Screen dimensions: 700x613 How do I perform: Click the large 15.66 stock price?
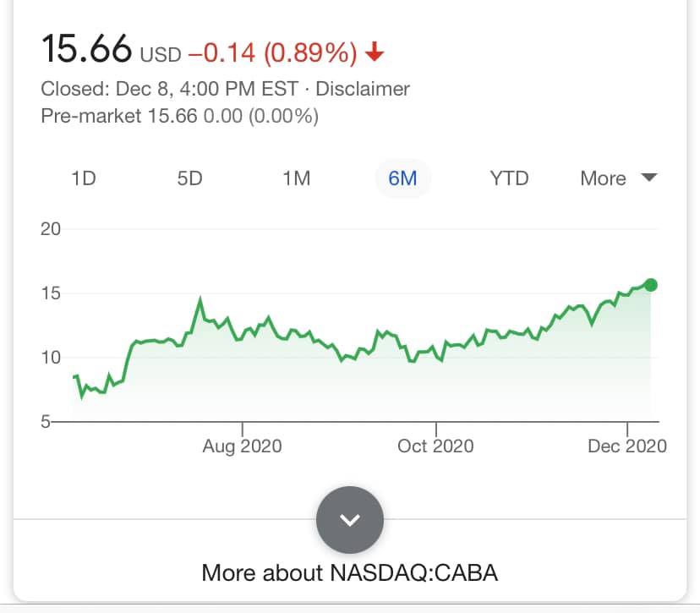pos(86,50)
